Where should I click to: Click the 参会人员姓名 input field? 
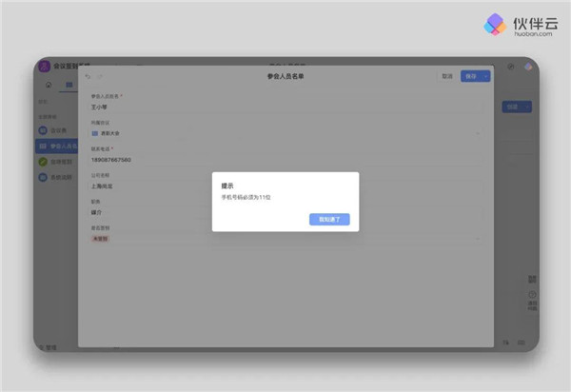[285, 108]
